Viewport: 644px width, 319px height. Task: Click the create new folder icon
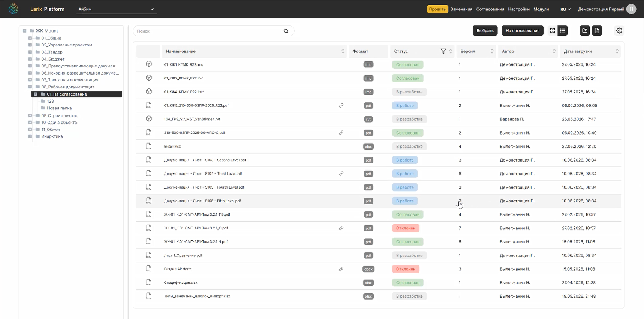(x=585, y=31)
